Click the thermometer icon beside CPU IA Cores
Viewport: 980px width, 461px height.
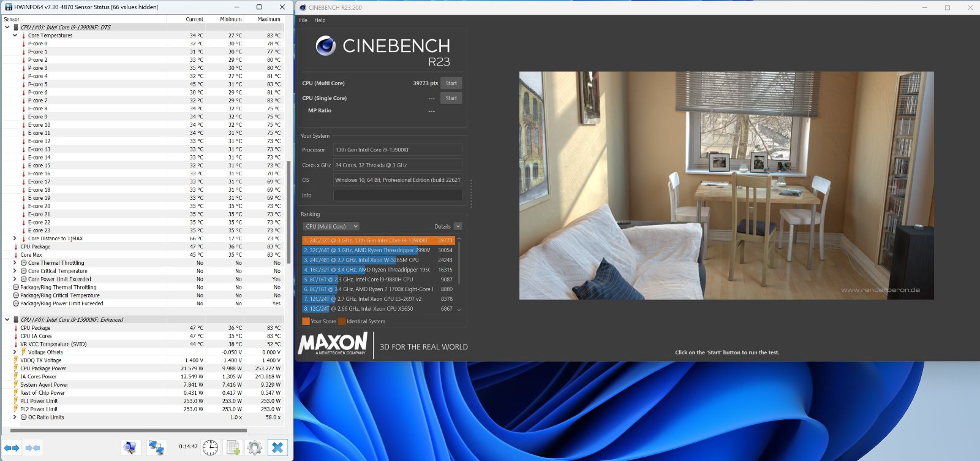(17, 336)
